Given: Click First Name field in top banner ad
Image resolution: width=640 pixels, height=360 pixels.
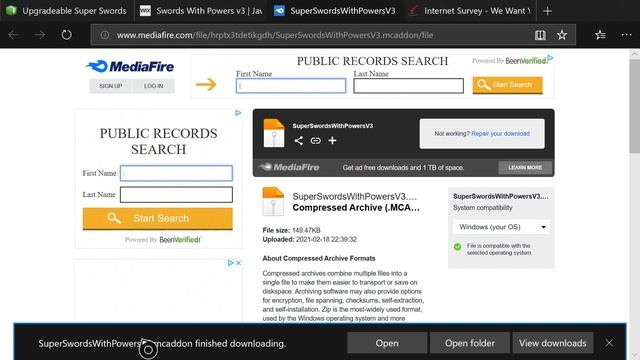Looking at the screenshot, I should click(291, 86).
